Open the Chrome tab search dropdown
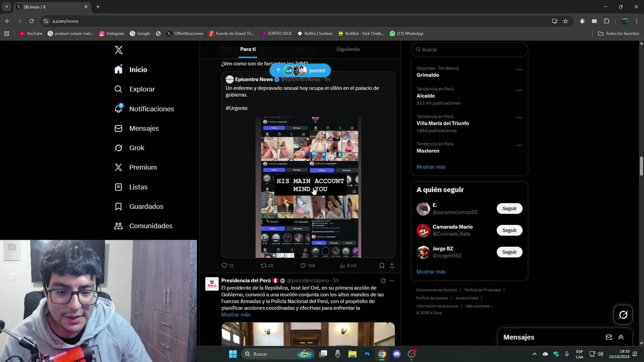Viewport: 644px width, 362px height. (x=7, y=7)
